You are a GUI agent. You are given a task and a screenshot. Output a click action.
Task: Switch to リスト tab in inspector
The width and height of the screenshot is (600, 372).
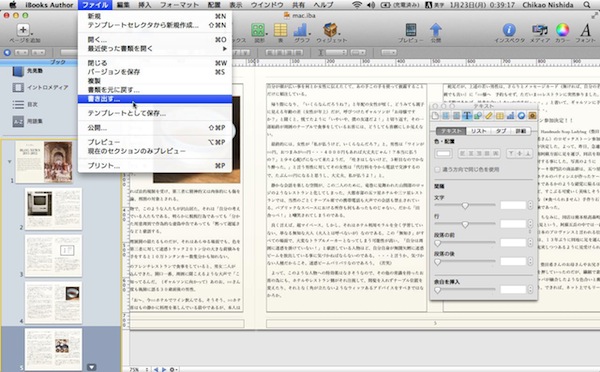click(x=479, y=131)
